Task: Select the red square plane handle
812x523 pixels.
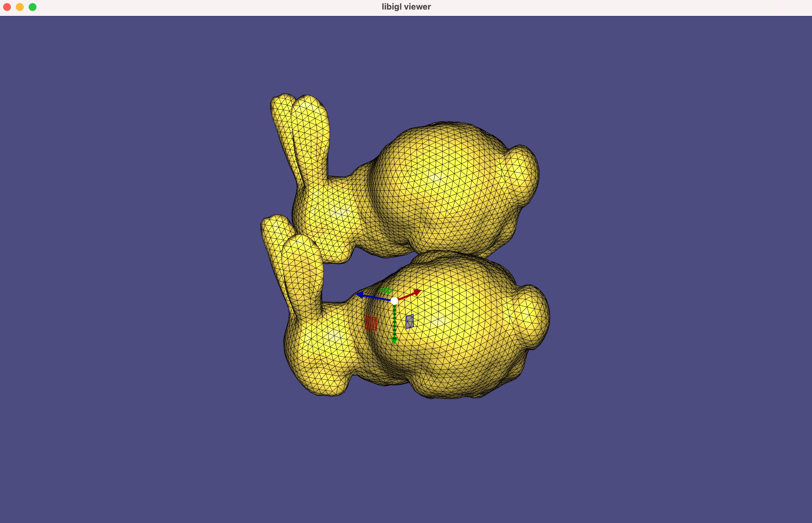Action: (371, 323)
